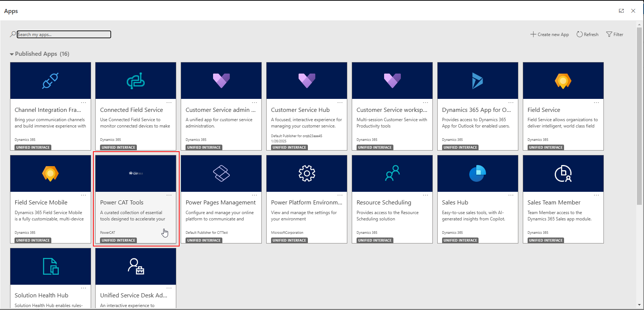
Task: Open the Connected Field Service app icon
Action: [x=136, y=81]
